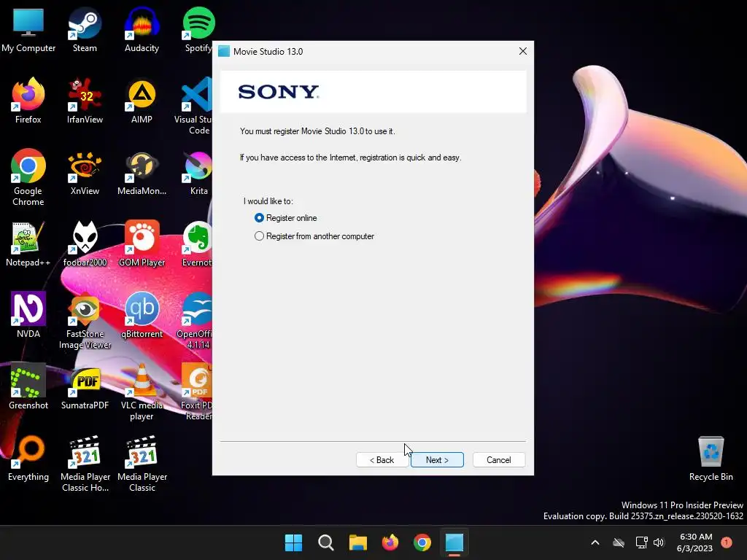Select the AIMP desktop icon

click(142, 101)
